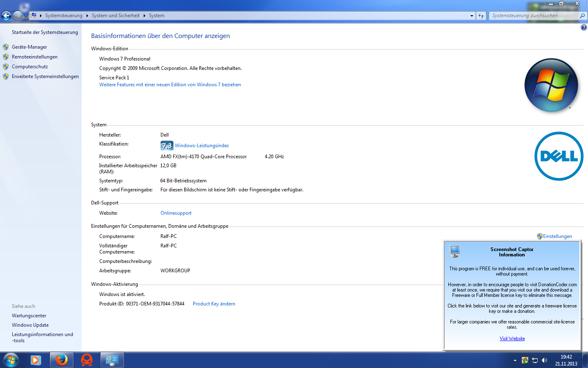Open Computerschutz settings
This screenshot has width=588, height=368.
[30, 67]
